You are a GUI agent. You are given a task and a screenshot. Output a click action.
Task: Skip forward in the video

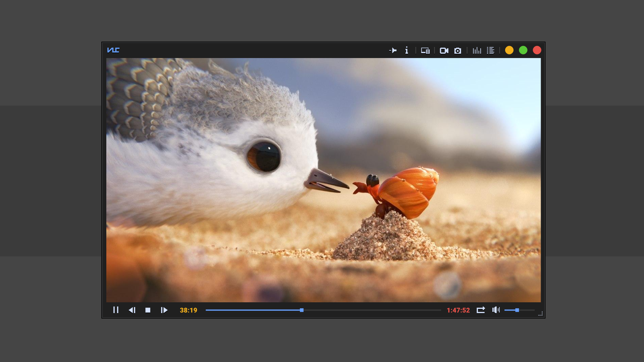point(164,310)
